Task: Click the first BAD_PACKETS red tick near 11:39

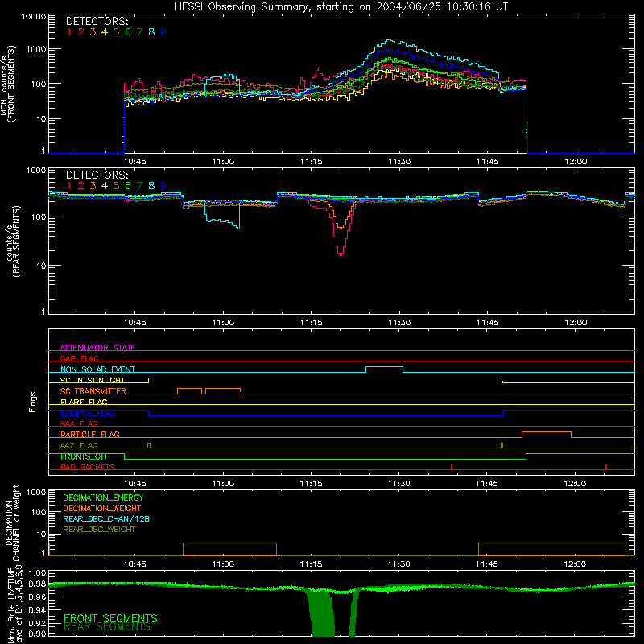Action: tap(452, 467)
